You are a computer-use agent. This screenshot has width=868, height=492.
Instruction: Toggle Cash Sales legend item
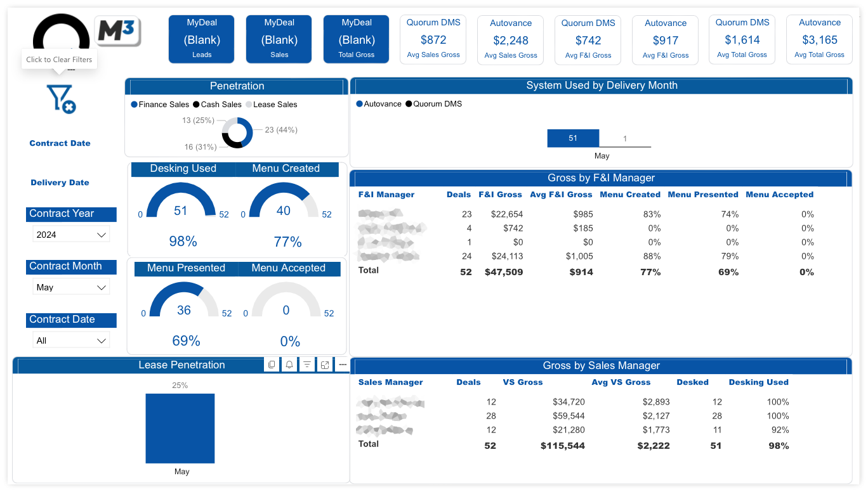pos(217,105)
